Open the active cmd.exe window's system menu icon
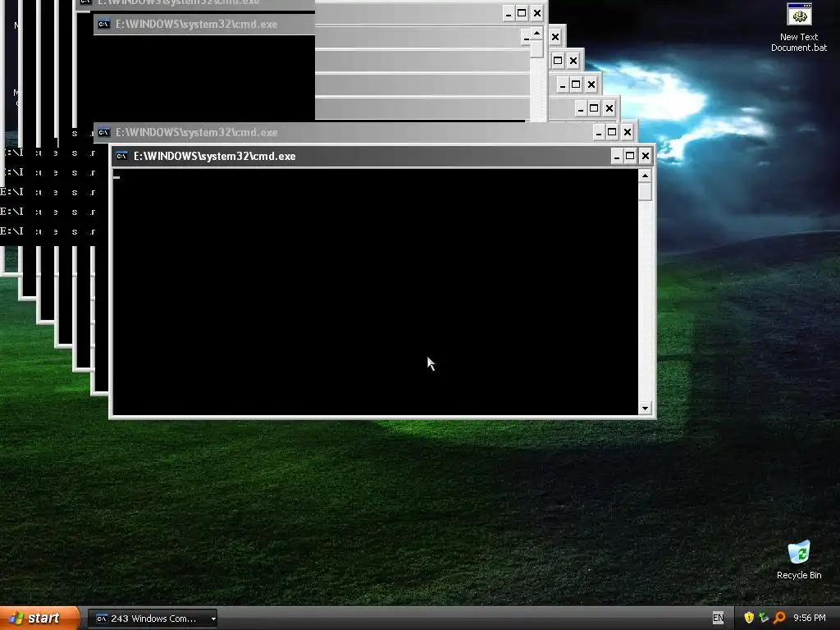This screenshot has width=840, height=630. (x=121, y=156)
